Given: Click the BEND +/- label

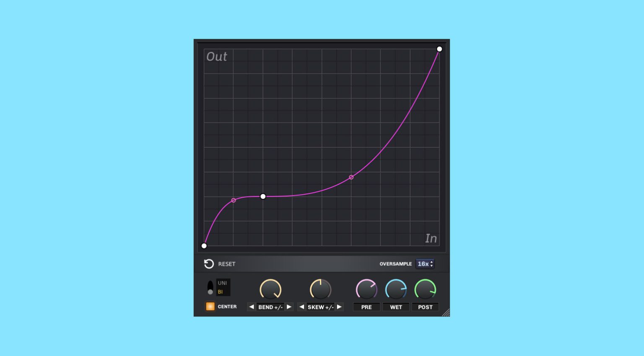Looking at the screenshot, I should tap(270, 307).
